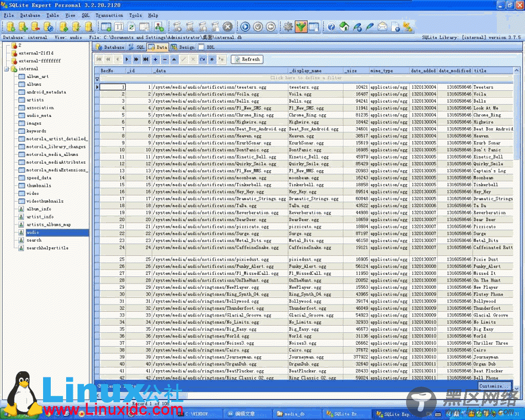The width and height of the screenshot is (525, 420).
Task: Open the Transaction menu
Action: tap(109, 15)
